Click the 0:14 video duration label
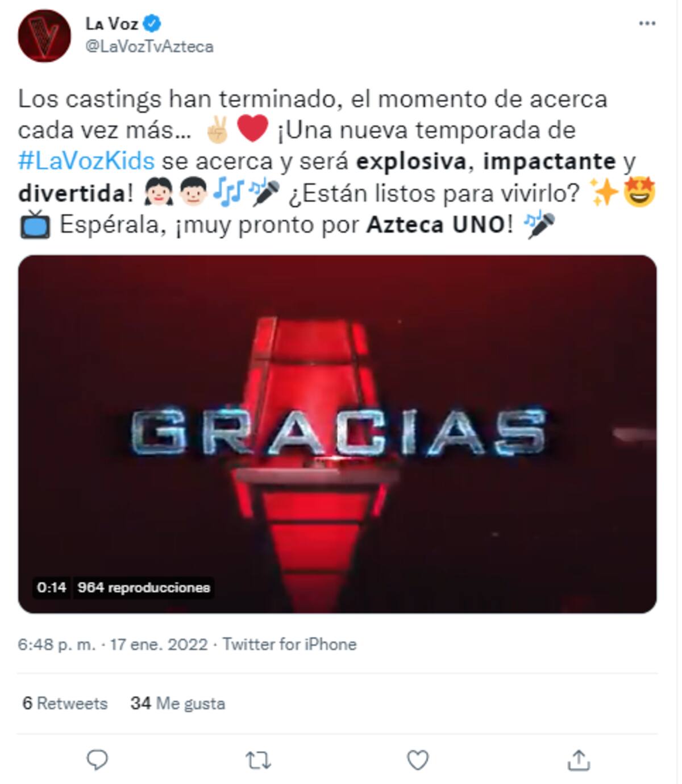The image size is (682, 784). 52,587
